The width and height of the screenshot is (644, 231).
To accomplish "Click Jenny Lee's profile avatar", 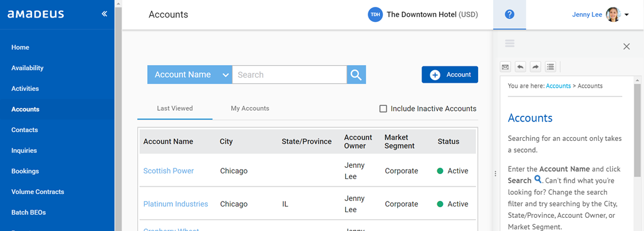I will click(613, 14).
